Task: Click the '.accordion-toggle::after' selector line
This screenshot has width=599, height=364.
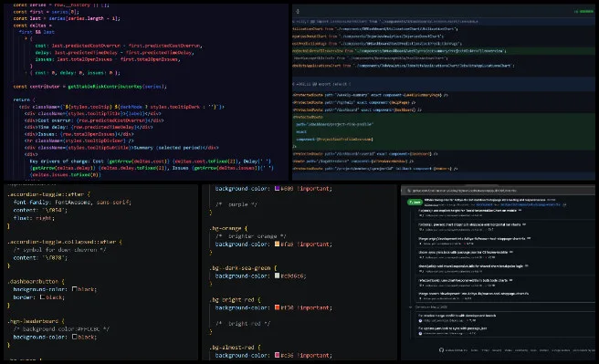Action: [49, 194]
